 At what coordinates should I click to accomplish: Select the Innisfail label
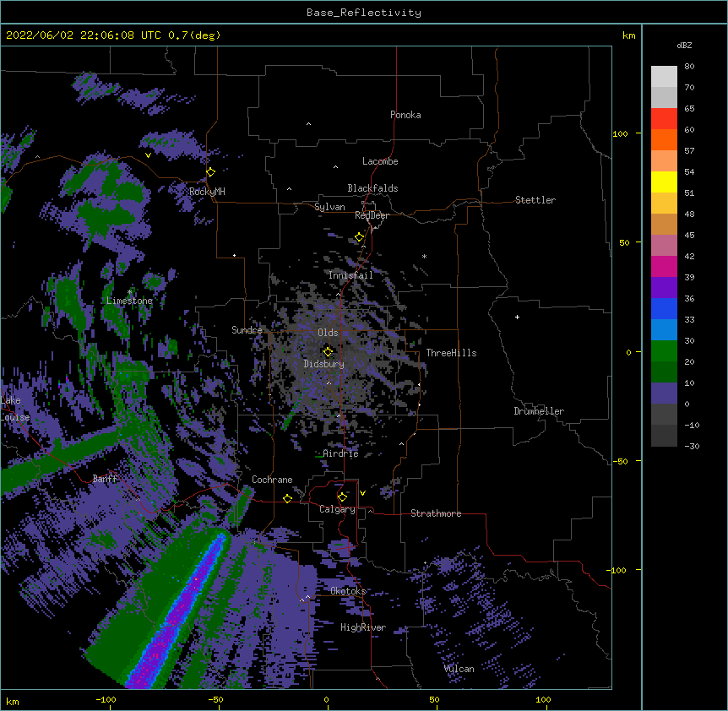[350, 275]
